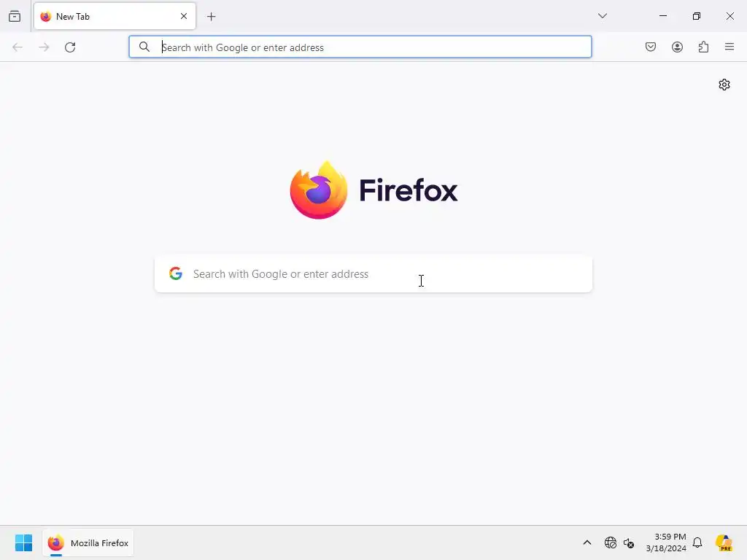Restore down the Firefox window

(x=697, y=16)
